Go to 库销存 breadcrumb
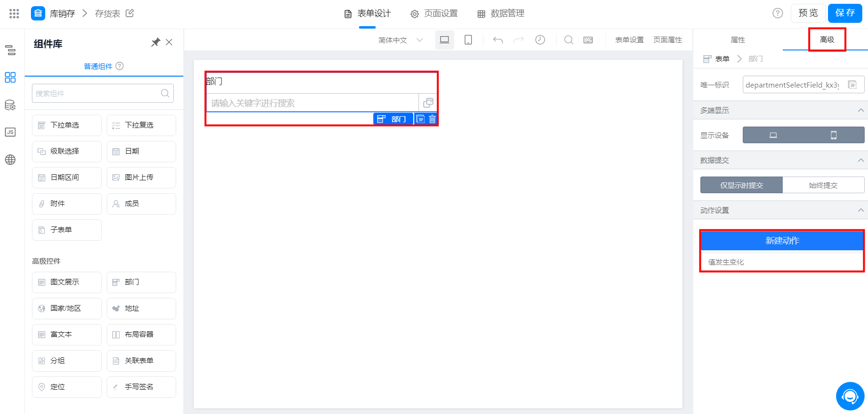868x414 pixels. coord(62,13)
